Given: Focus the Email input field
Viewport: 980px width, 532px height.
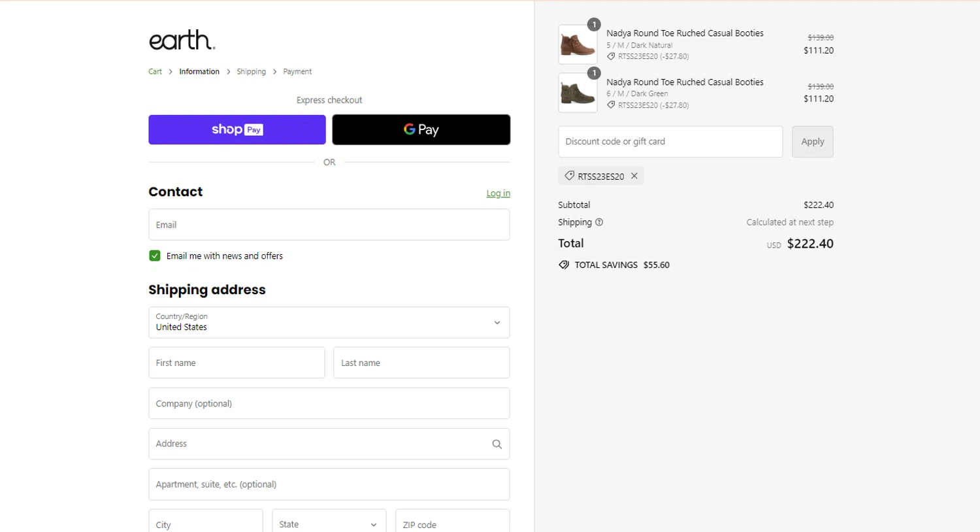Looking at the screenshot, I should tap(329, 225).
